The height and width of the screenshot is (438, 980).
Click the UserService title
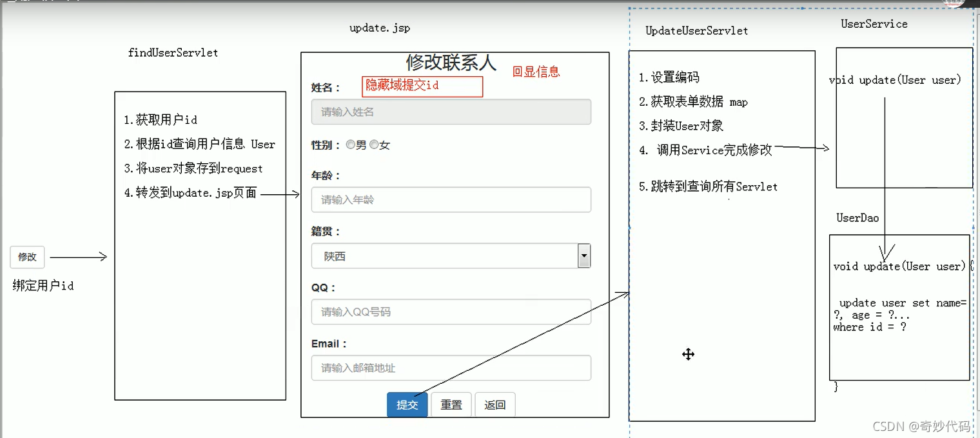[874, 24]
